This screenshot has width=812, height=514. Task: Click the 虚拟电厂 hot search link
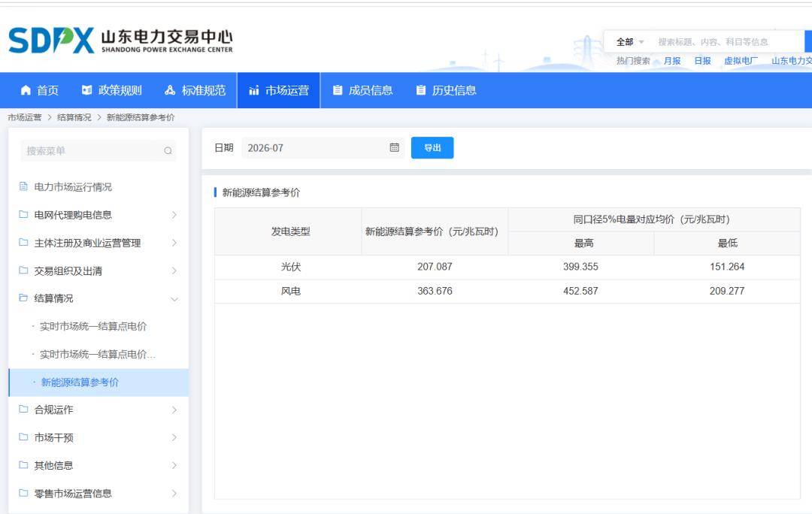point(741,61)
